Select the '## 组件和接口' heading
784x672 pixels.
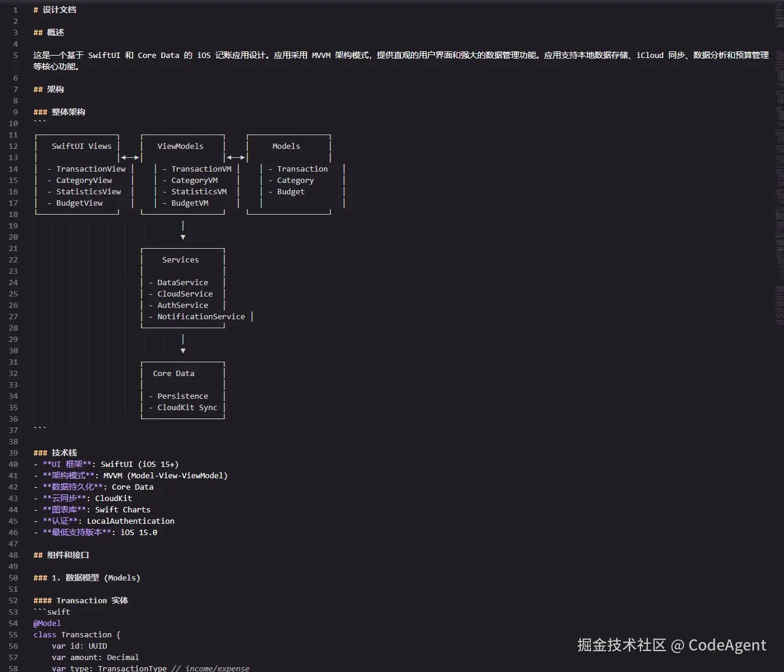[x=61, y=555]
